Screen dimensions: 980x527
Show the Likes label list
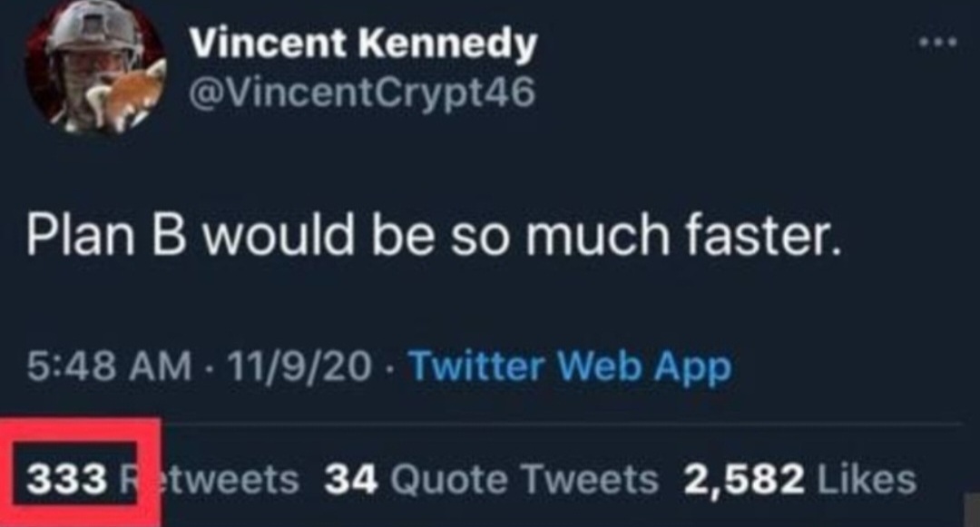pos(867,478)
